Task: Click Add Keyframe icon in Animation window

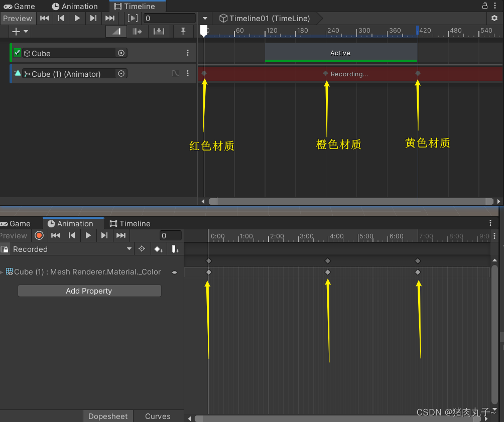Action: (159, 249)
